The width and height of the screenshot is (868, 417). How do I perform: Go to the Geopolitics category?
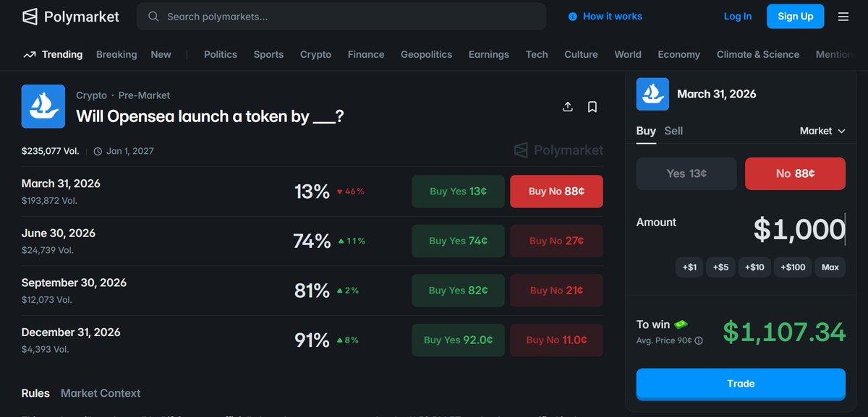[427, 55]
